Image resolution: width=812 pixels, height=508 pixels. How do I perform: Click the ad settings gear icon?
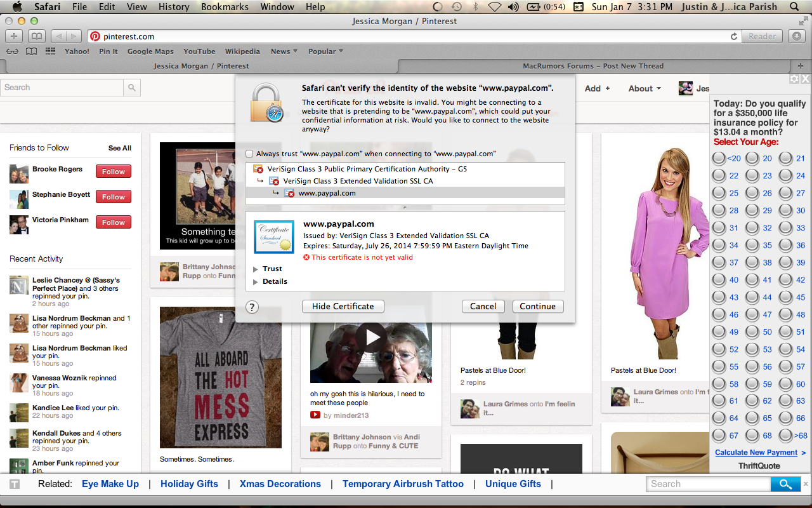click(794, 79)
